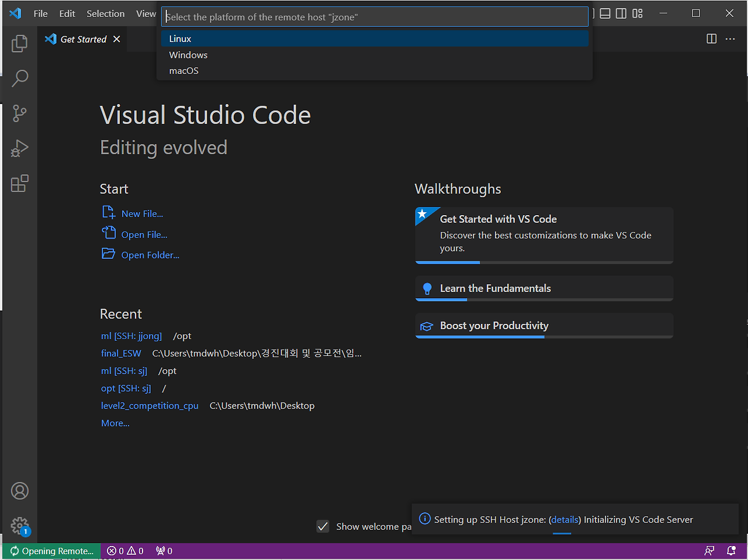
Task: Open recent final_ESW folder
Action: pyautogui.click(x=121, y=353)
